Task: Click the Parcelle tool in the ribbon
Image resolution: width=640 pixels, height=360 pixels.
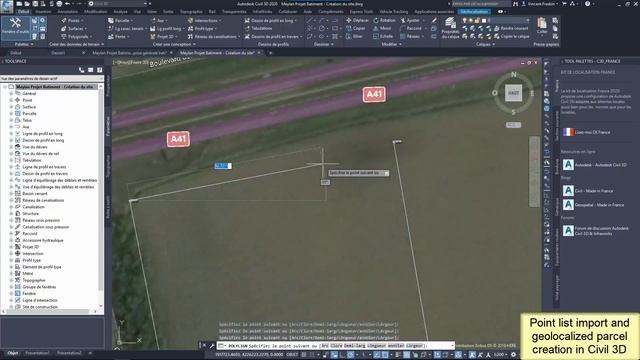Action: pos(120,20)
